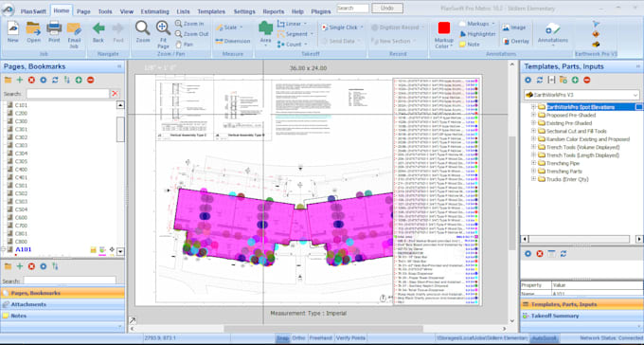The image size is (644, 345).
Task: Click the Overlay tool
Action: pos(516,41)
